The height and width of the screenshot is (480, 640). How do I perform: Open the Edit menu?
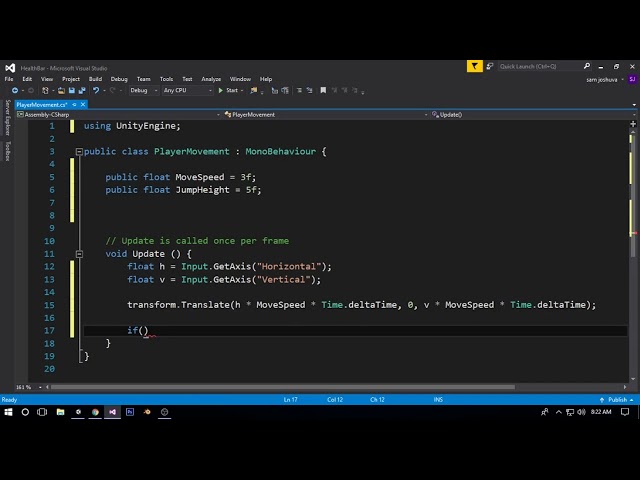click(x=27, y=79)
